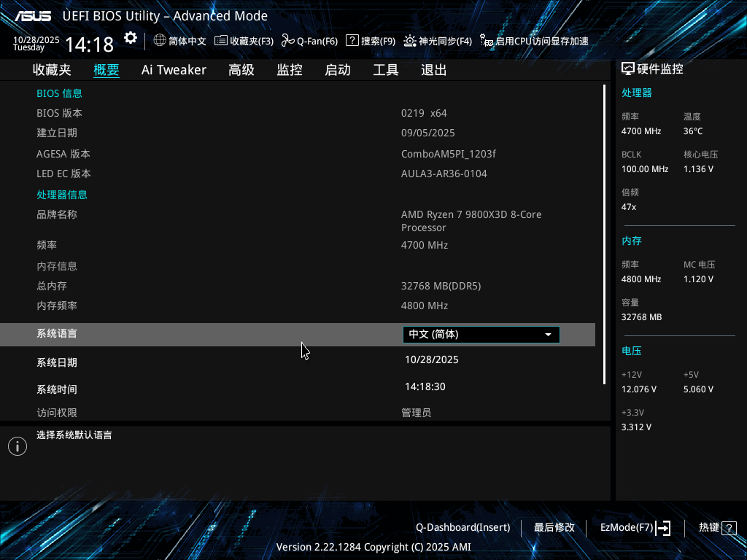
Task: Click the 简体中文 language globe icon
Action: coord(160,41)
